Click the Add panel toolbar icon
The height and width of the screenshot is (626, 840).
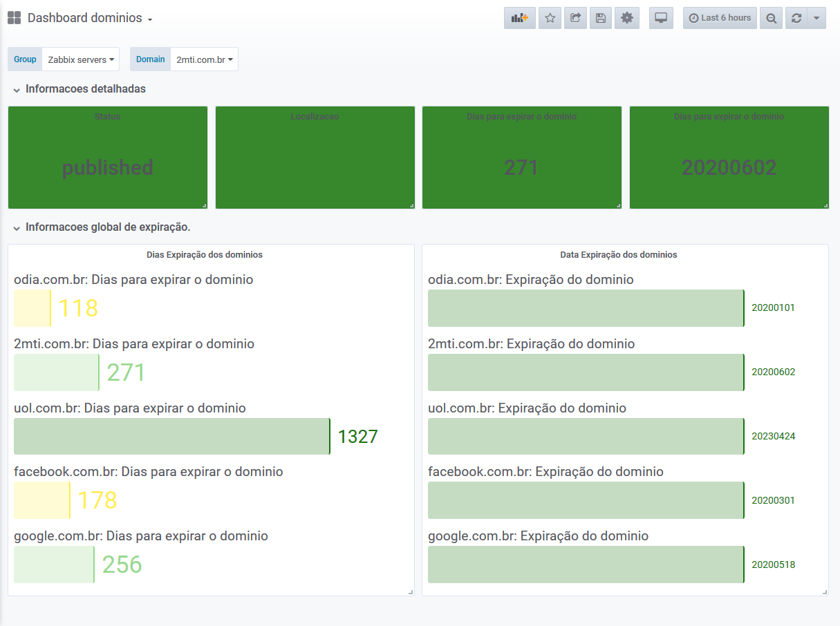click(x=519, y=18)
